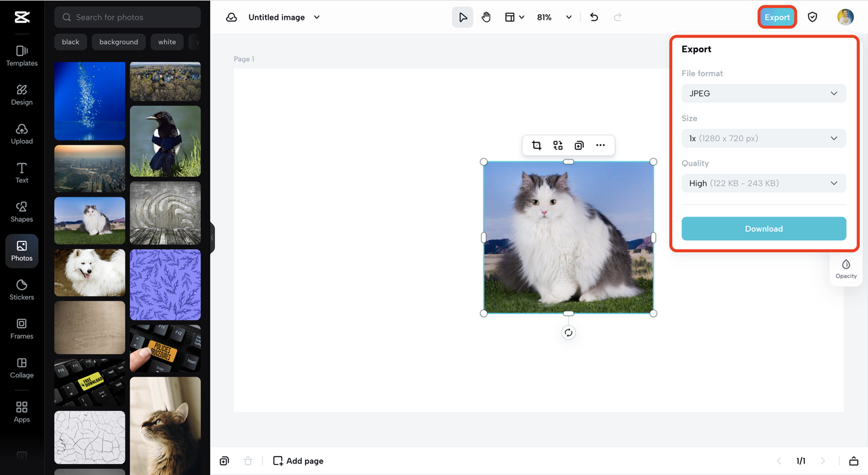Click the replace image icon in floating toolbar
The height and width of the screenshot is (475, 868).
coord(557,145)
